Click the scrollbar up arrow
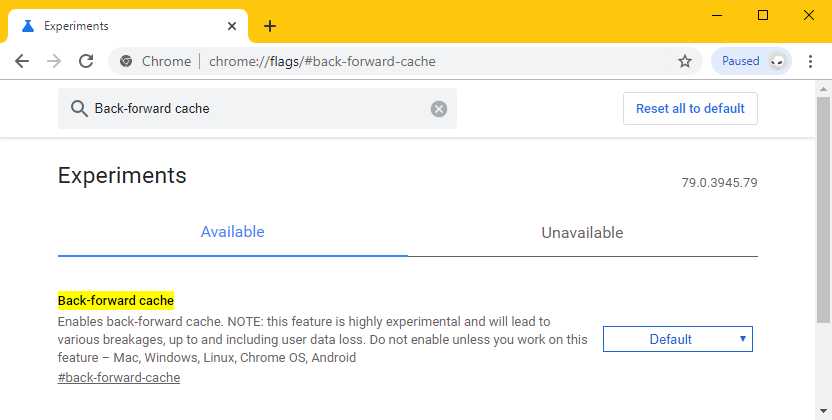The height and width of the screenshot is (420, 832). (x=824, y=89)
